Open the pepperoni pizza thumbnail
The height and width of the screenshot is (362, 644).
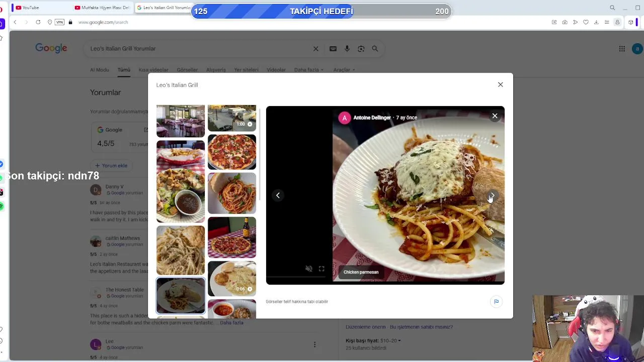232,152
